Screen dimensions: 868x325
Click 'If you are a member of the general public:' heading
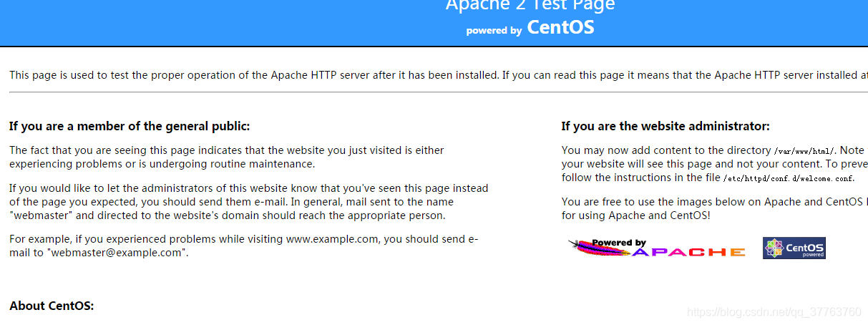pos(130,127)
